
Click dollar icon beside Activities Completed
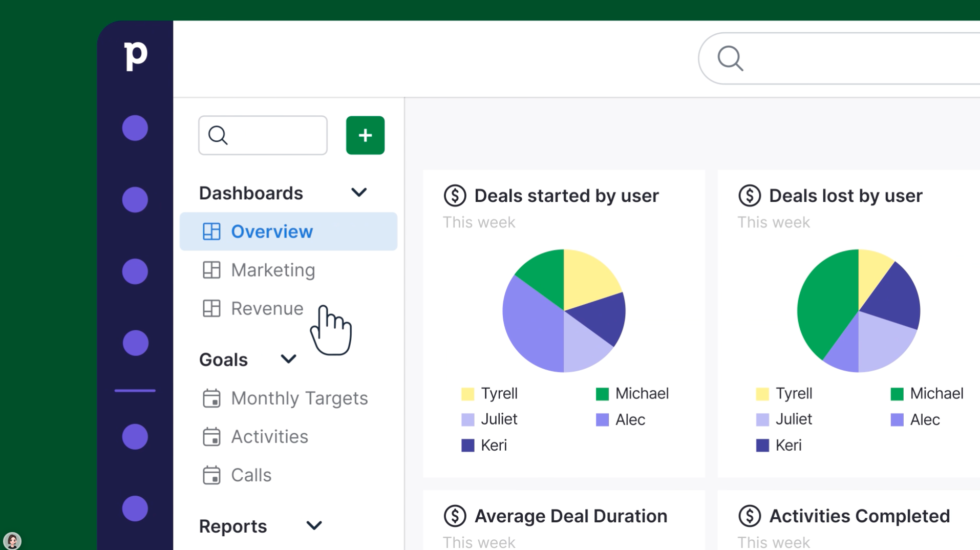tap(750, 516)
